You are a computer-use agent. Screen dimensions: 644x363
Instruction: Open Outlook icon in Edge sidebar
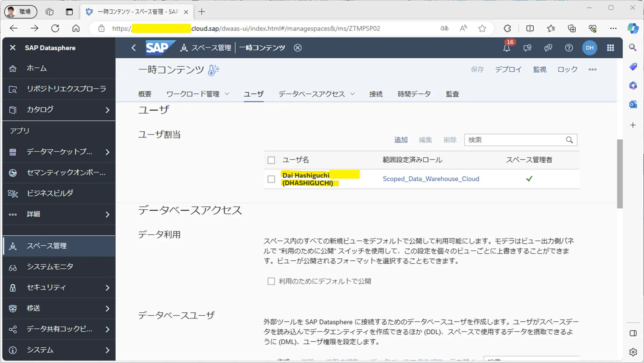coord(633,105)
